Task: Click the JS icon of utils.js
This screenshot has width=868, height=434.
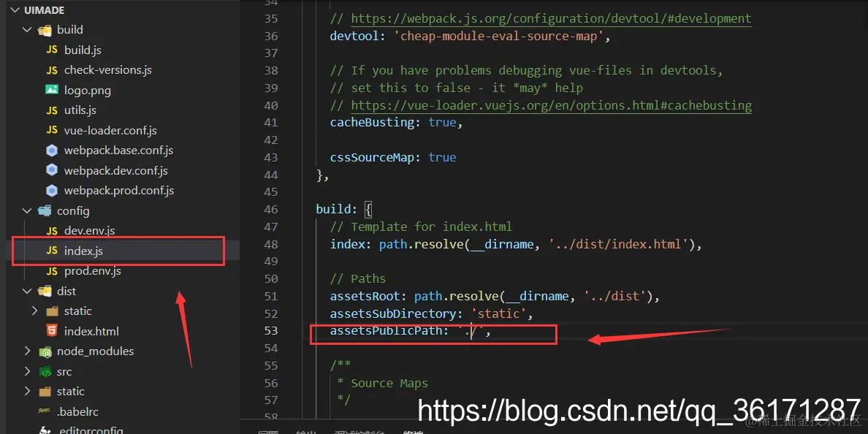Action: [52, 110]
